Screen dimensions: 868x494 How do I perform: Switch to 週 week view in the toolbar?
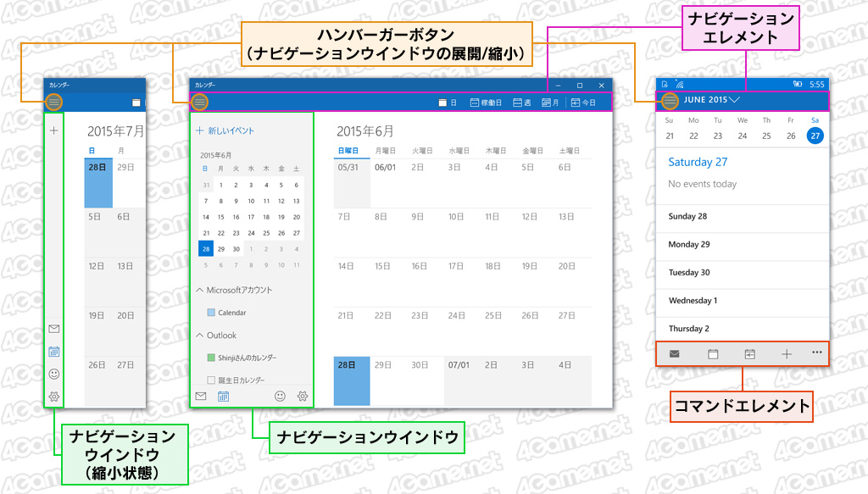tap(521, 103)
